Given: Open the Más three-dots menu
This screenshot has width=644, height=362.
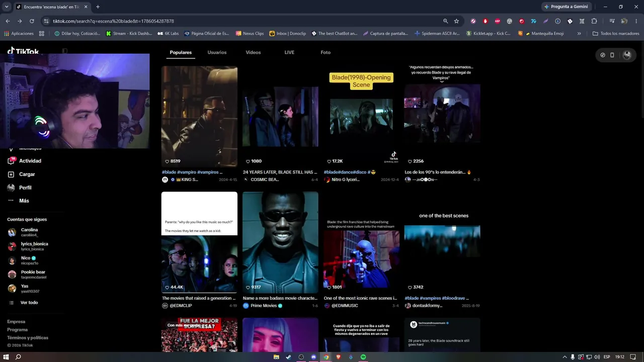Looking at the screenshot, I should click(x=11, y=201).
